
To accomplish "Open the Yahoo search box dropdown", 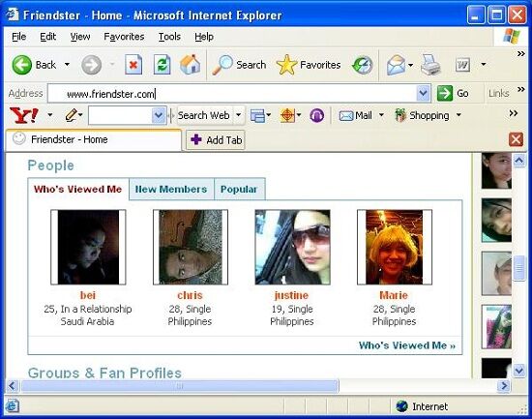I will pyautogui.click(x=159, y=115).
